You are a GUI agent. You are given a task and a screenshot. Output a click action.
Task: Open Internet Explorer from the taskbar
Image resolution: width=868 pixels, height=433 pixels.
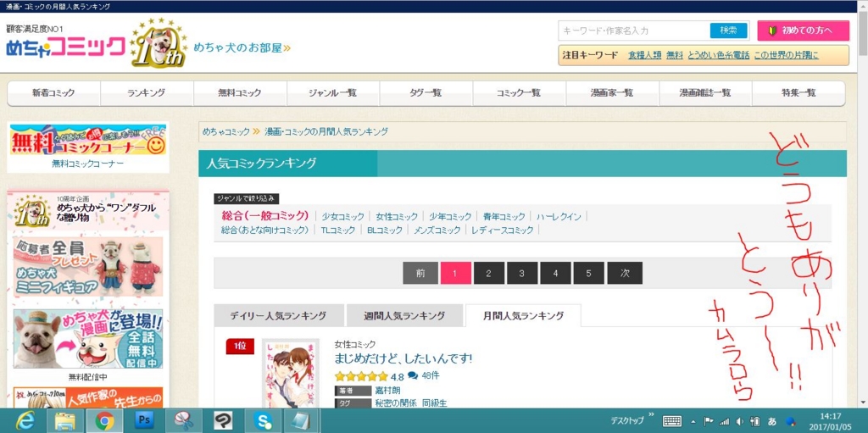pyautogui.click(x=25, y=422)
